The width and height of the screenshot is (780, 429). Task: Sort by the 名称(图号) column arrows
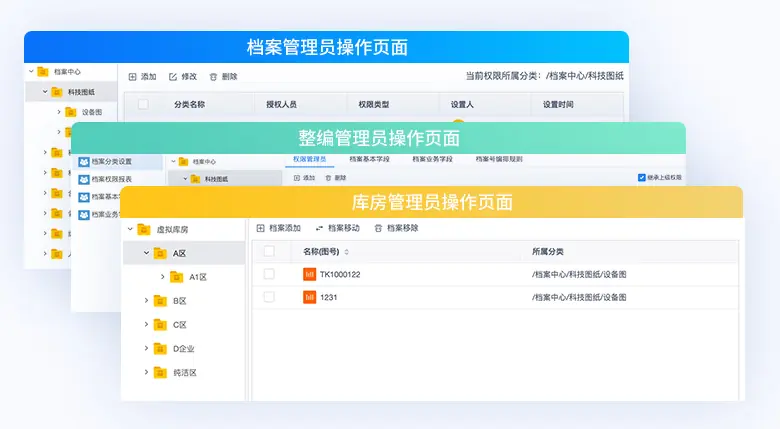point(347,252)
